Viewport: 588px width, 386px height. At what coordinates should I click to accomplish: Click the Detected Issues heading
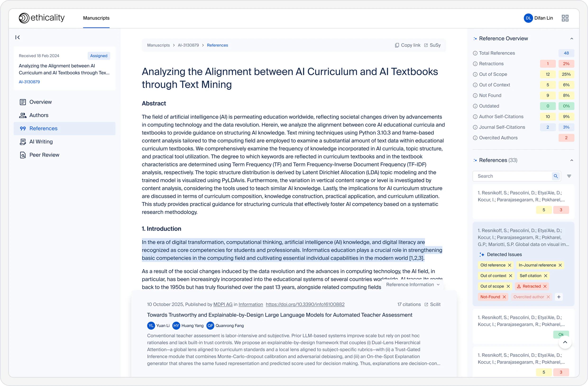[x=504, y=255]
